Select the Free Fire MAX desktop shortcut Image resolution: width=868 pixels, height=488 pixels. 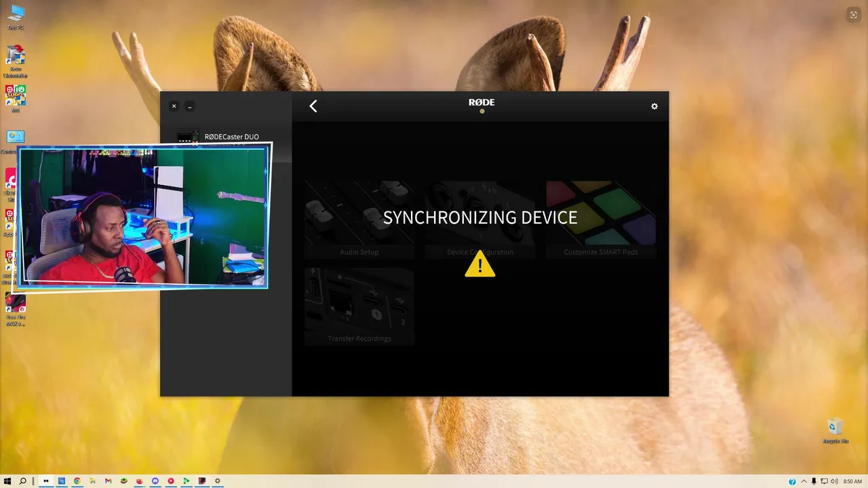[x=16, y=310]
